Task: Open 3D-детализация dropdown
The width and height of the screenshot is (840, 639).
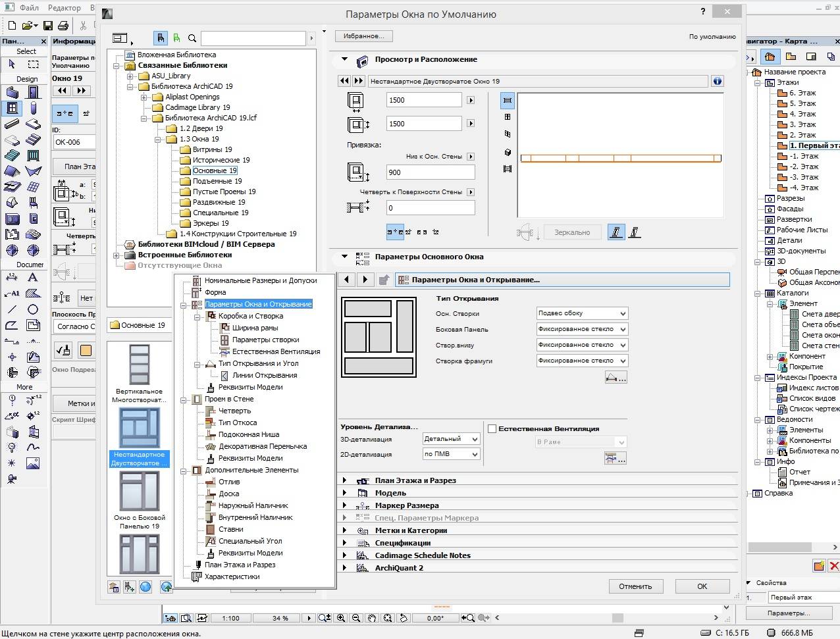Action: 451,439
